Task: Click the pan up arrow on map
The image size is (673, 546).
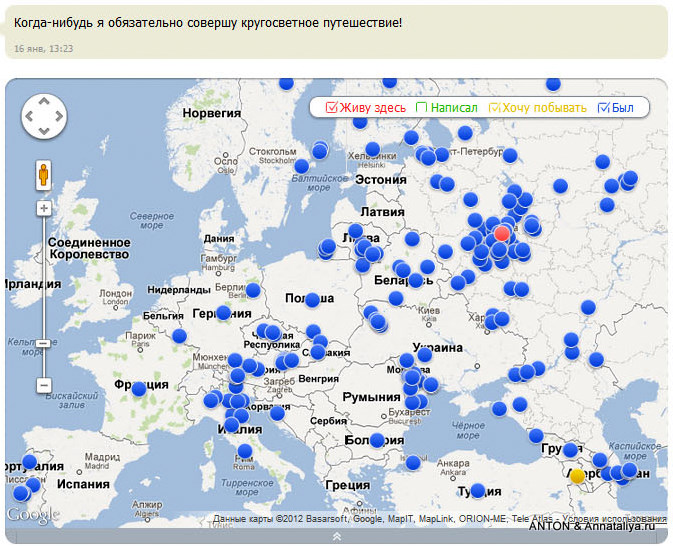Action: [44, 102]
